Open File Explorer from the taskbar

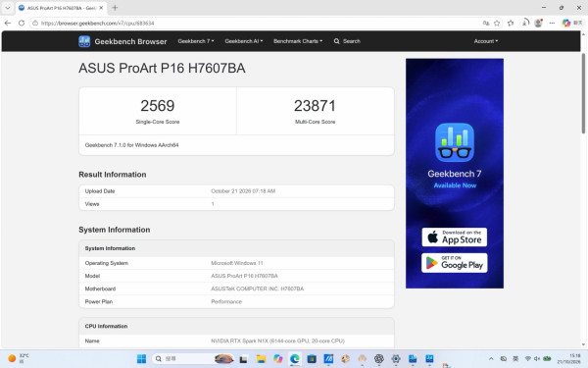click(x=261, y=359)
